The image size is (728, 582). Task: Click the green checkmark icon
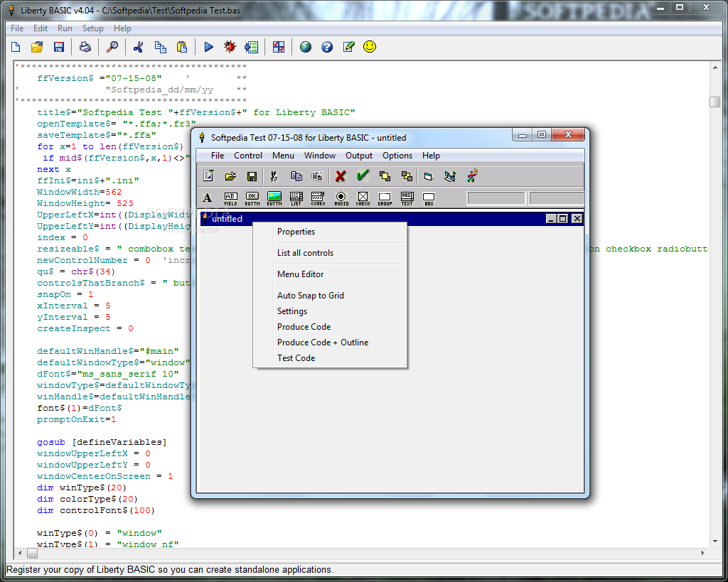click(x=363, y=176)
